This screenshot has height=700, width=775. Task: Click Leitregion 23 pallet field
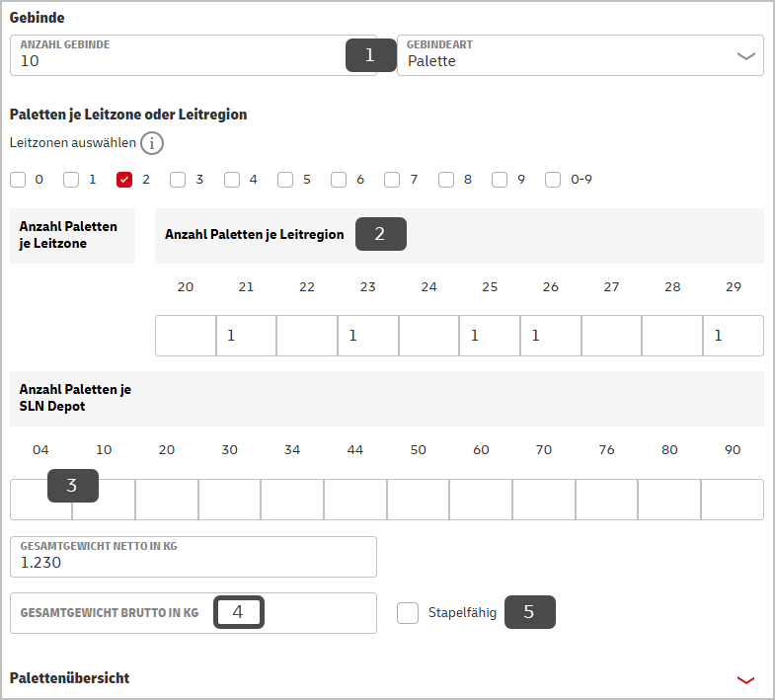click(368, 336)
